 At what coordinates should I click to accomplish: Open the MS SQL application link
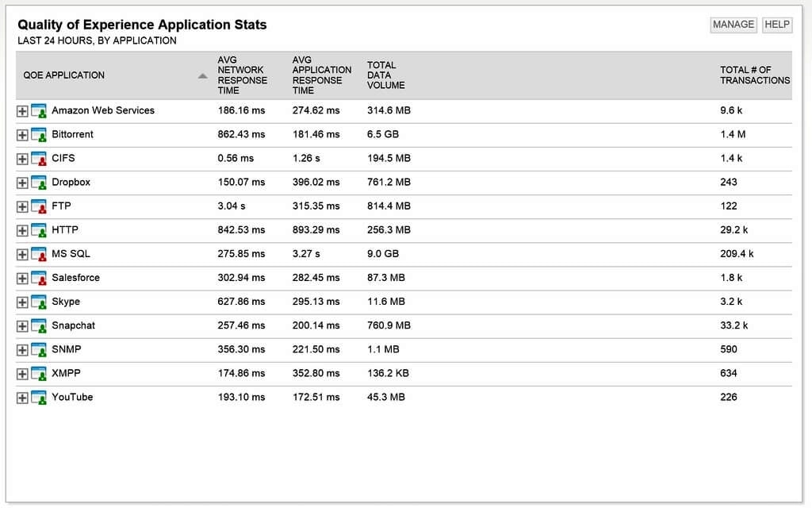[71, 254]
